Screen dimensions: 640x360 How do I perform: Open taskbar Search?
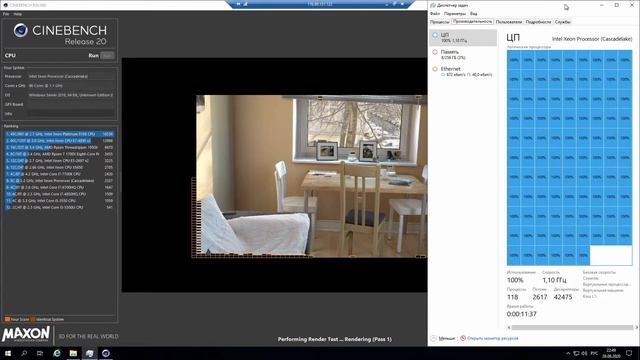tap(24, 353)
